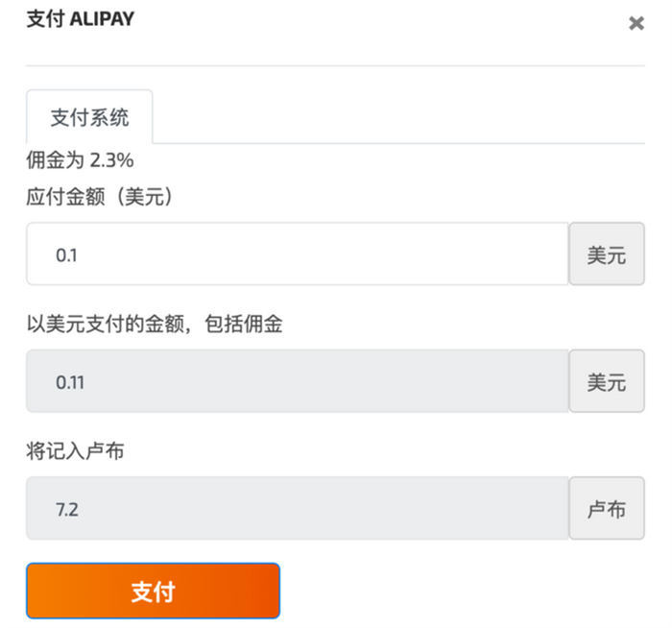Click the 支付 ALIPAY dialog title

pyautogui.click(x=80, y=20)
